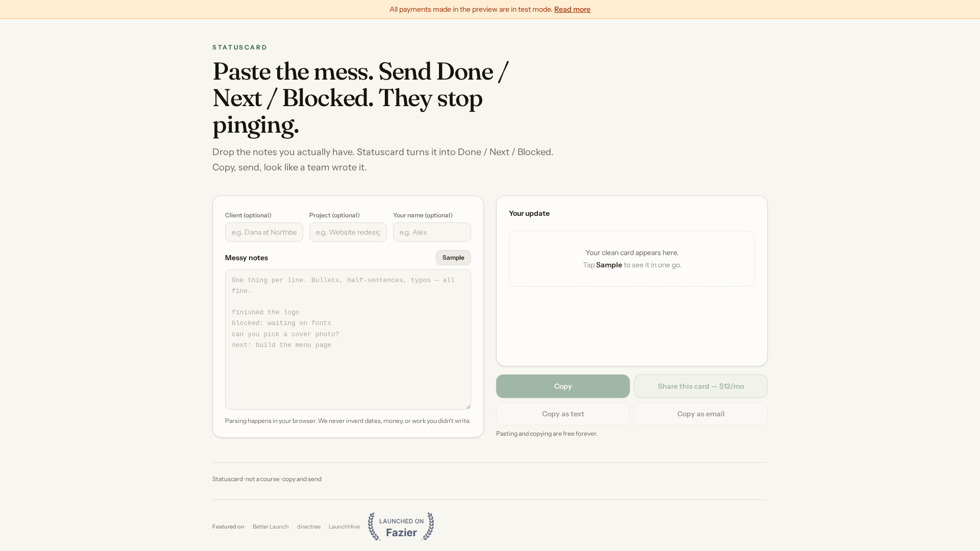Click the Sample button
The image size is (980, 551).
pyautogui.click(x=453, y=258)
